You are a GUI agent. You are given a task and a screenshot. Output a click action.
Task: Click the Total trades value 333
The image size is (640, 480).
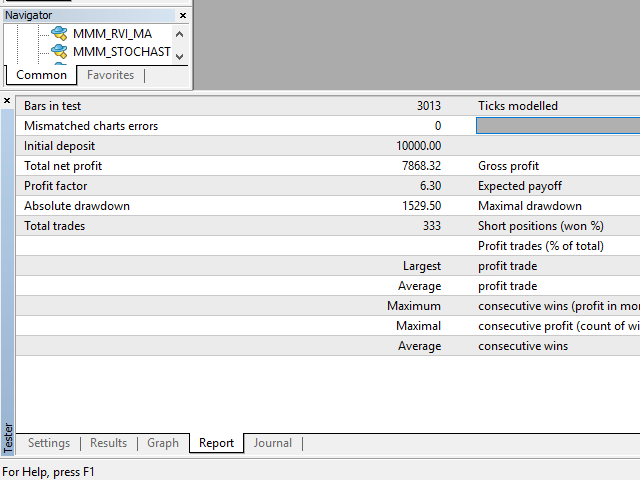(429, 226)
